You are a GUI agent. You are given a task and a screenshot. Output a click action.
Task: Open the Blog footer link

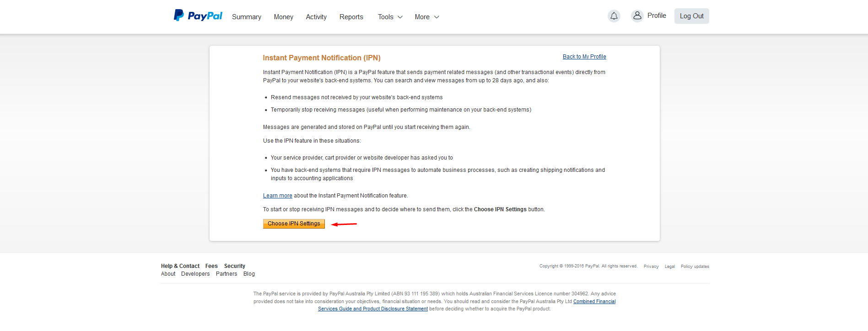tap(249, 274)
